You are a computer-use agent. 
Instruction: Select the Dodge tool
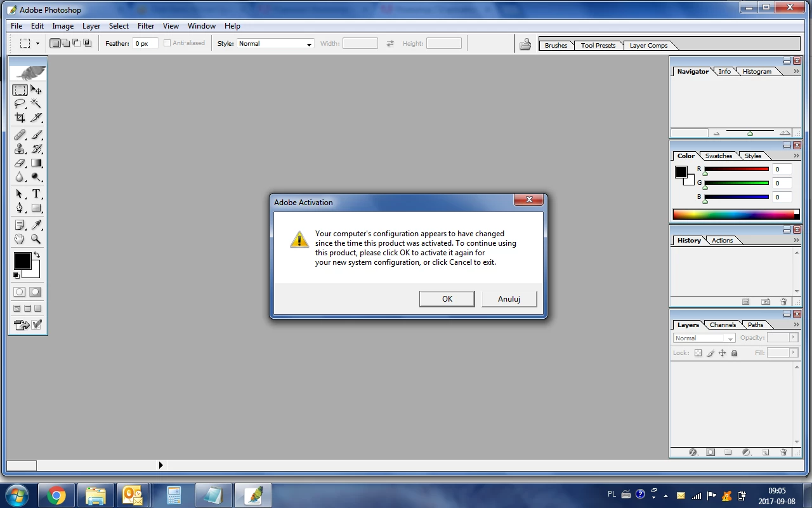point(36,177)
